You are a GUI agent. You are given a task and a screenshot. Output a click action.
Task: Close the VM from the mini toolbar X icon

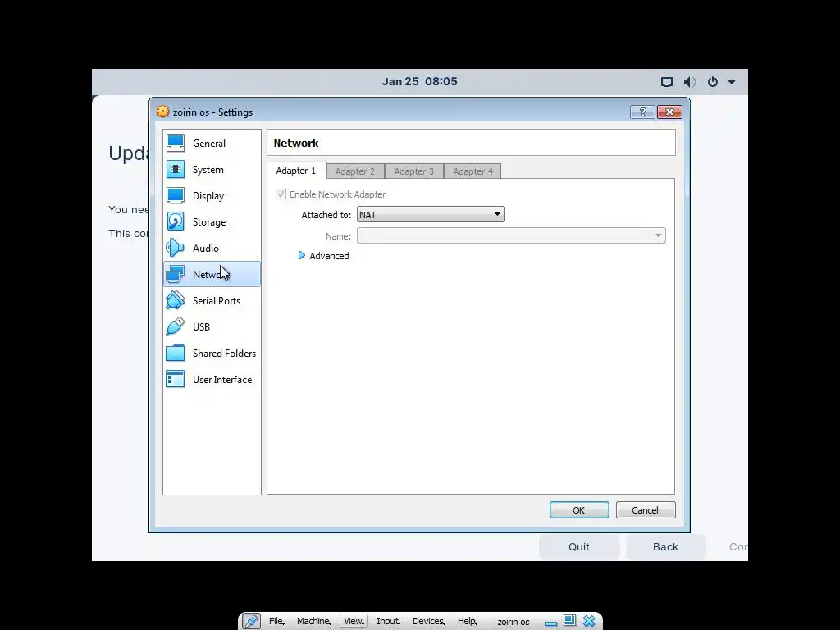(589, 621)
